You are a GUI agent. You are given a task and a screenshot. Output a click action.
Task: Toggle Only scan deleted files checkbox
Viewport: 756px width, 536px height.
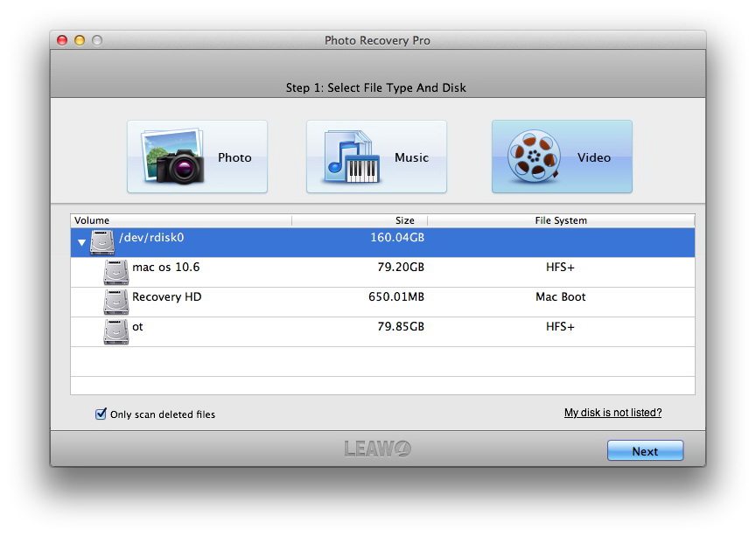coord(101,414)
